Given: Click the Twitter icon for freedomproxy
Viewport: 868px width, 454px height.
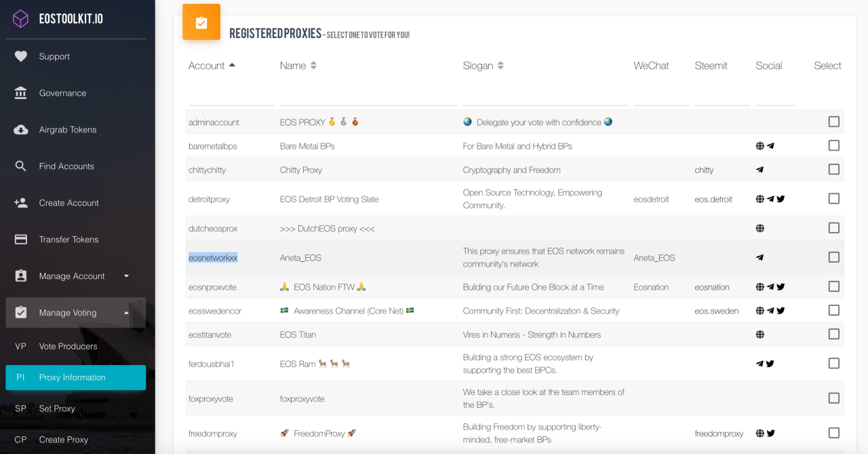Looking at the screenshot, I should [x=771, y=434].
